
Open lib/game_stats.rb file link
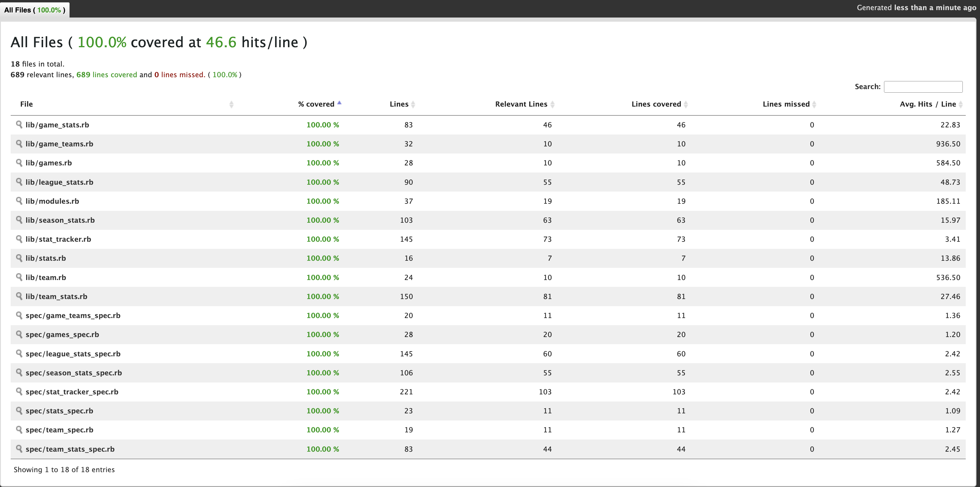(x=57, y=125)
